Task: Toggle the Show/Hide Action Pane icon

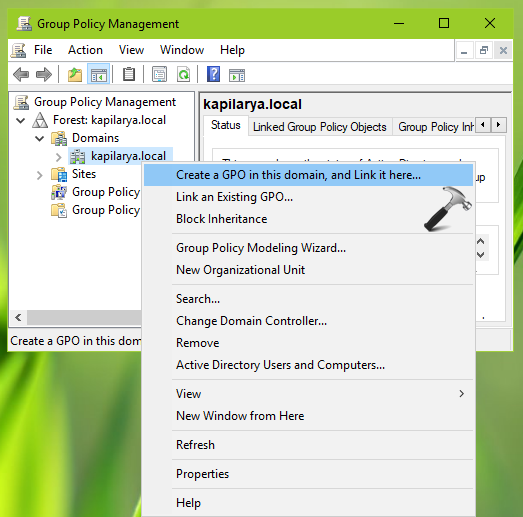Action: pyautogui.click(x=237, y=75)
